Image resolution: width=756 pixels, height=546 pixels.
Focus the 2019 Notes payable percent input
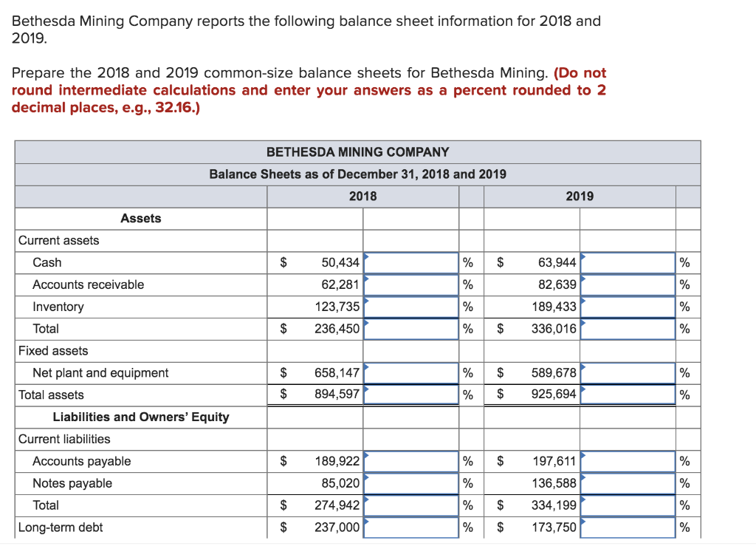click(628, 484)
